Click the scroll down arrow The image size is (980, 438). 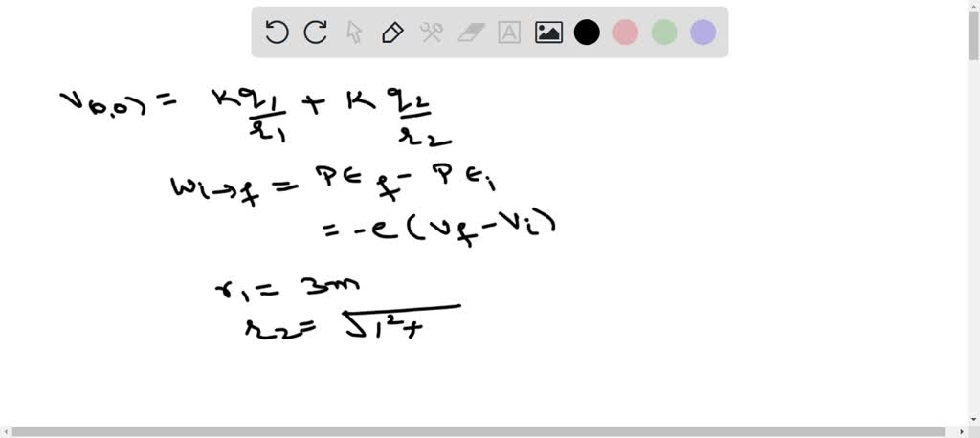[973, 420]
